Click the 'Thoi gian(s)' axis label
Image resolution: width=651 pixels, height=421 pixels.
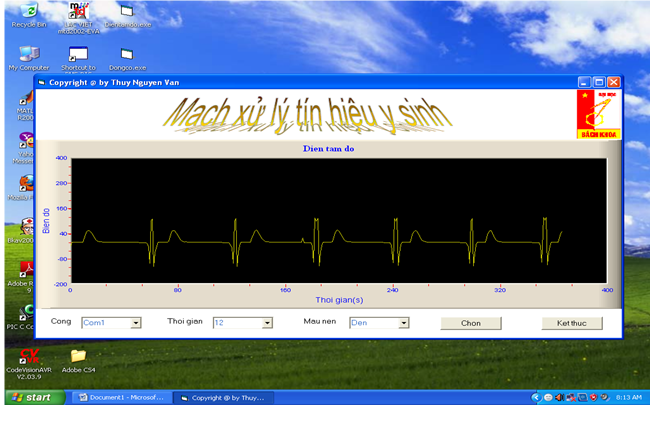339,299
